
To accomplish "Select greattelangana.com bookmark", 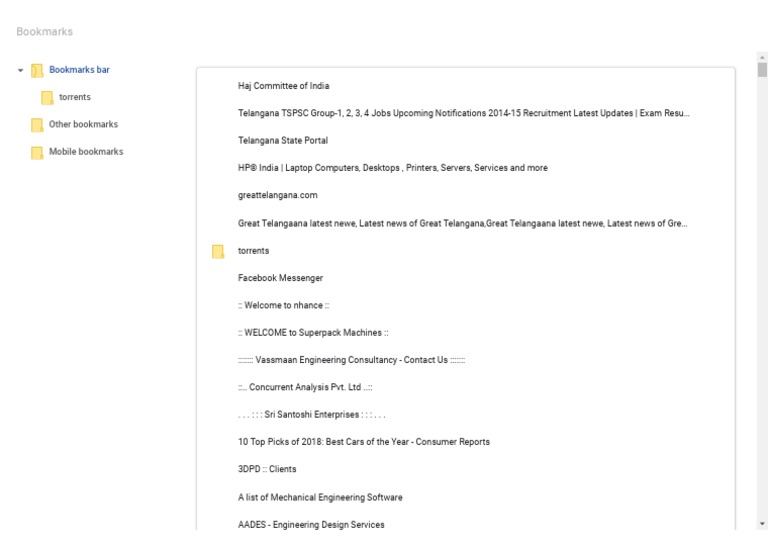I will 278,195.
